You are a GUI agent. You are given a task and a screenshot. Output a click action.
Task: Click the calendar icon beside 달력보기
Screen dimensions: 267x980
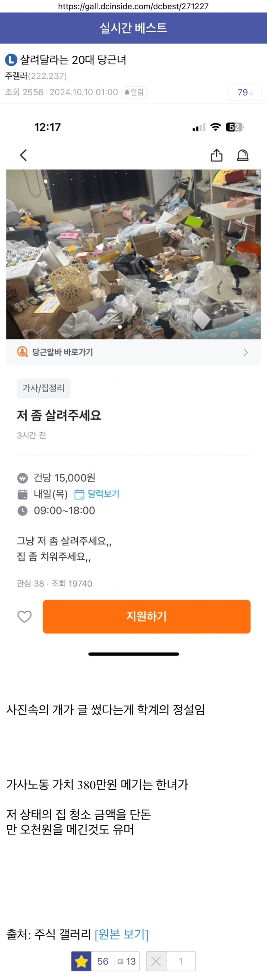79,494
